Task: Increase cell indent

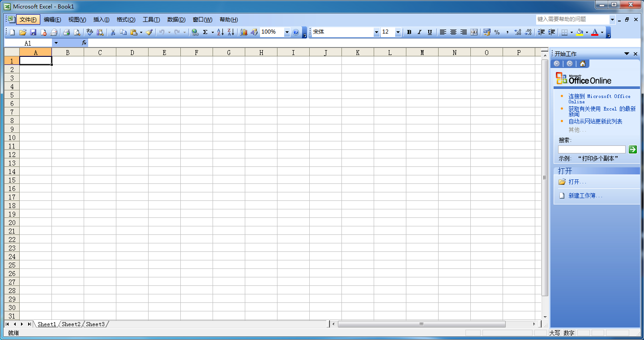Action: click(551, 32)
